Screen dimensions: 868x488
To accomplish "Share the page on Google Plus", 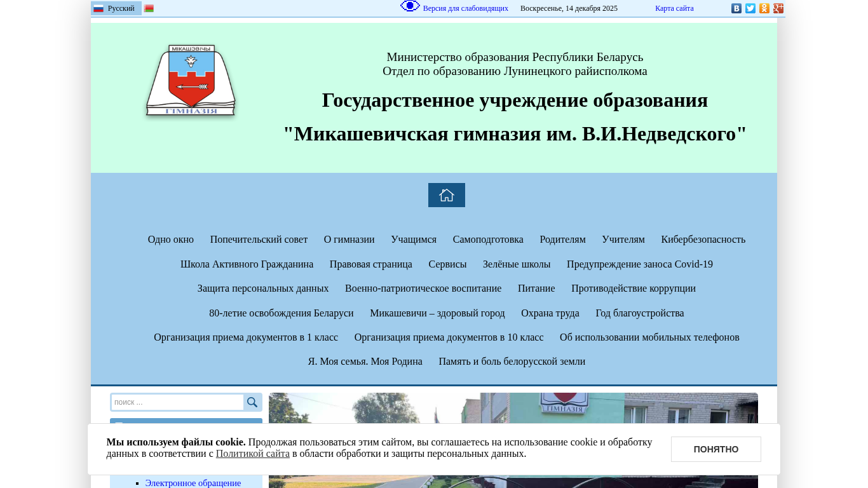I will point(778,8).
